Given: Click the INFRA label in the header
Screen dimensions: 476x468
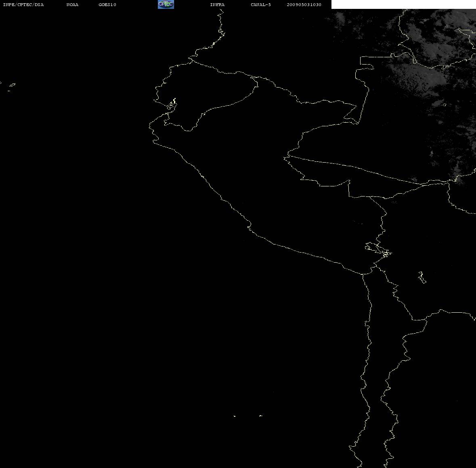Looking at the screenshot, I should coord(217,4).
